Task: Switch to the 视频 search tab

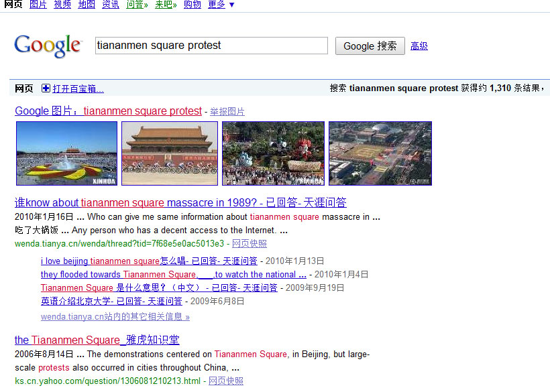Action: click(x=62, y=5)
